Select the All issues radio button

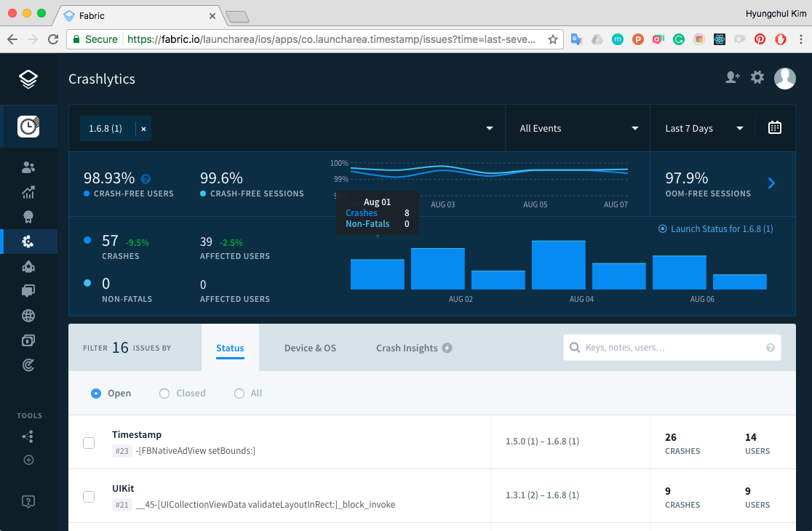(239, 394)
